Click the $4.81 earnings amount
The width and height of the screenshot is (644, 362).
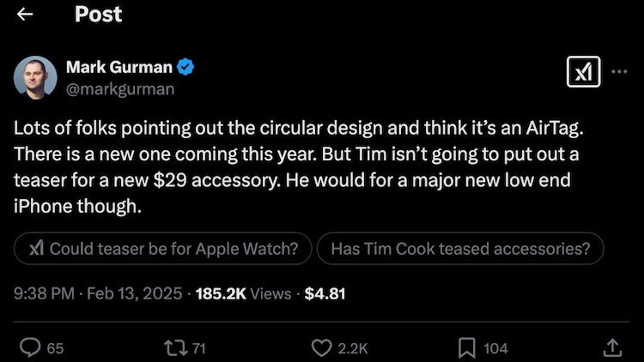[325, 294]
